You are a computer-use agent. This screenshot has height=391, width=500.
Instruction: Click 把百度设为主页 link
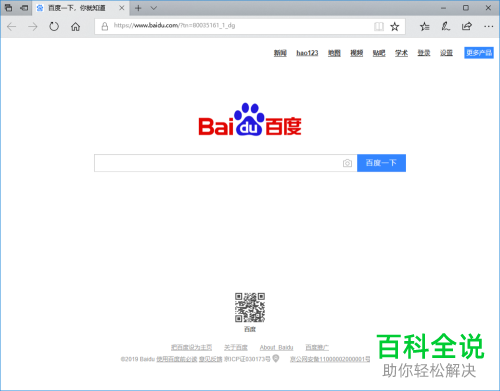pyautogui.click(x=191, y=347)
